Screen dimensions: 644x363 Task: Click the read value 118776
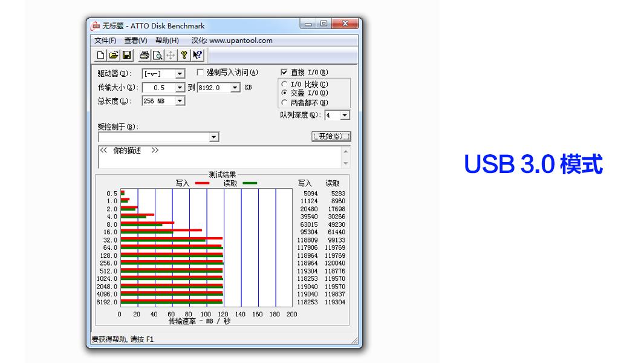[x=335, y=271]
